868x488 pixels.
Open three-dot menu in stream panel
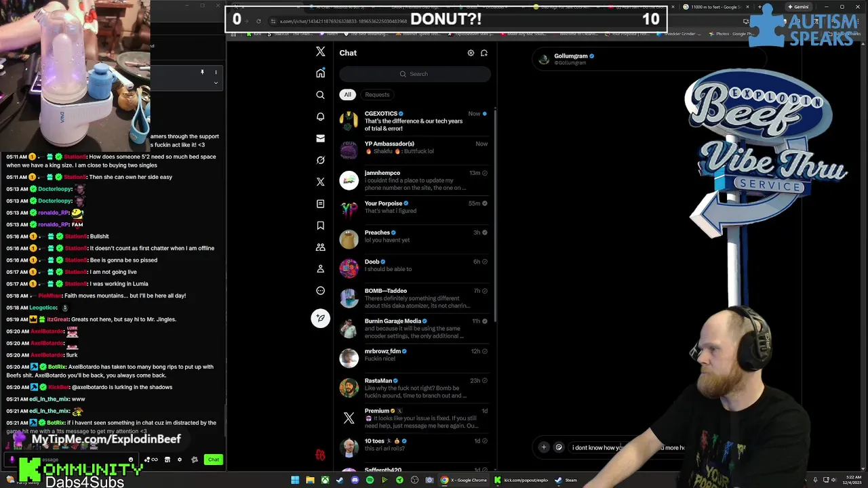click(x=216, y=72)
